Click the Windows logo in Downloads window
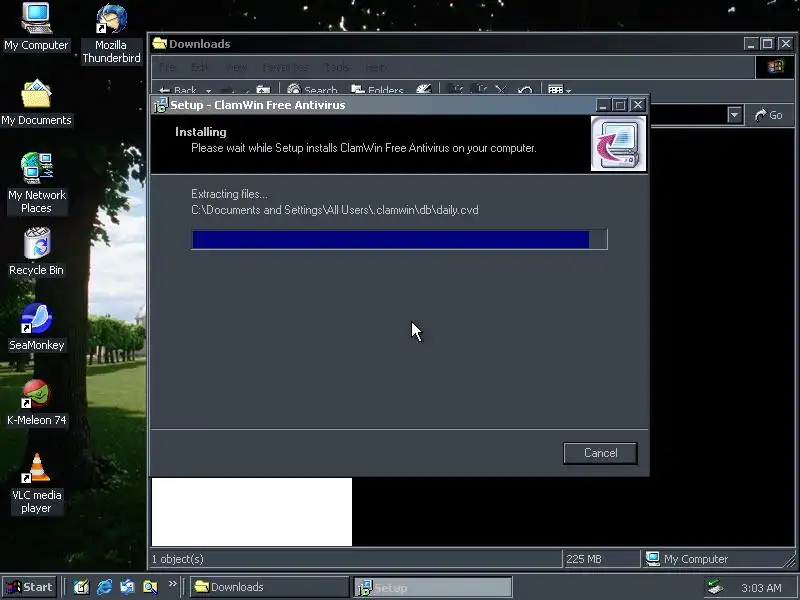 [775, 67]
